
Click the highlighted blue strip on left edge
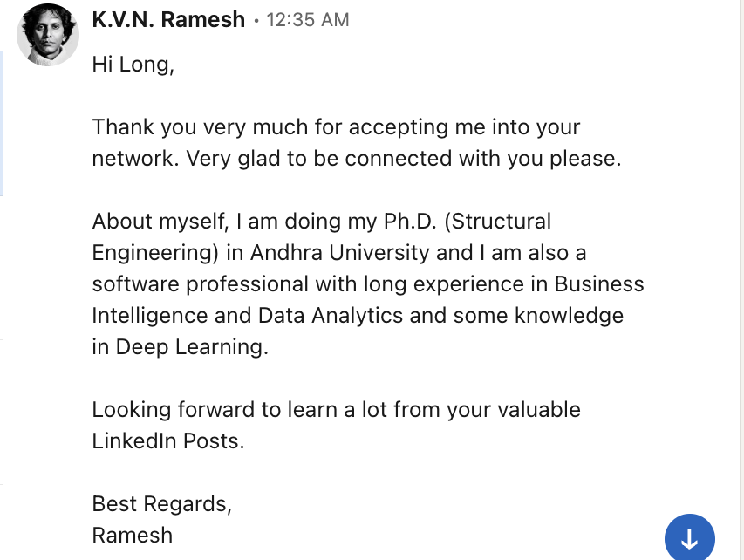pyautogui.click(x=2, y=123)
